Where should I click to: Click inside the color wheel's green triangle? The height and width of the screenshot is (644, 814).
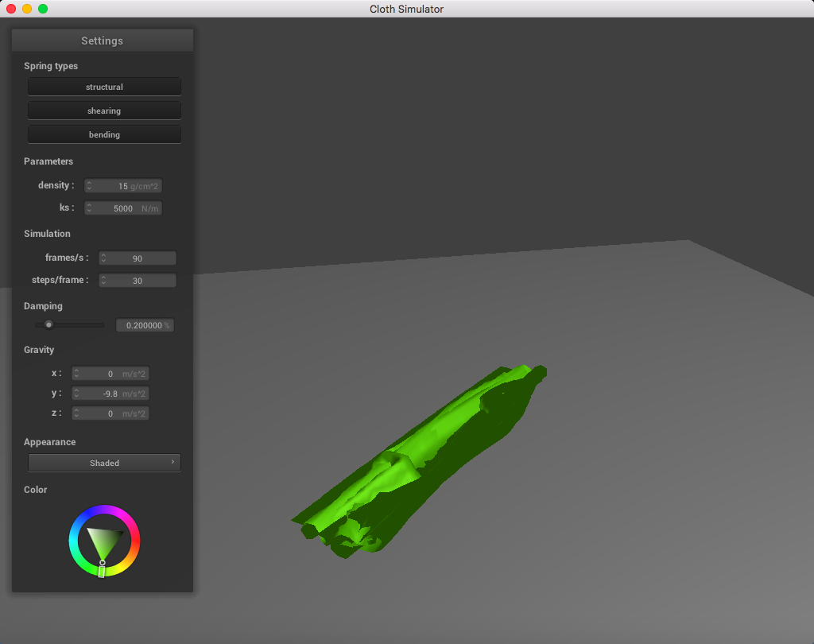click(x=104, y=541)
